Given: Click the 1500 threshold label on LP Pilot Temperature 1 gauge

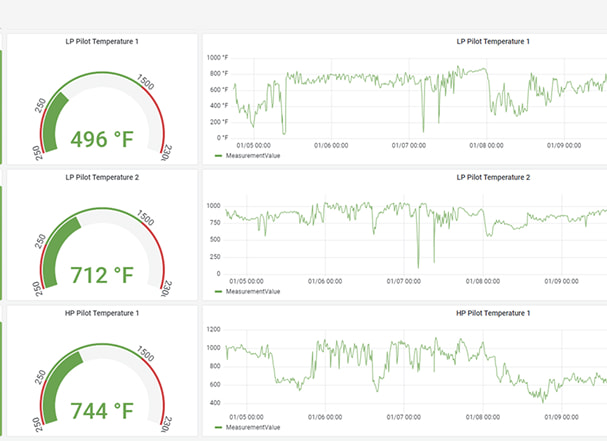Looking at the screenshot, I should [146, 82].
